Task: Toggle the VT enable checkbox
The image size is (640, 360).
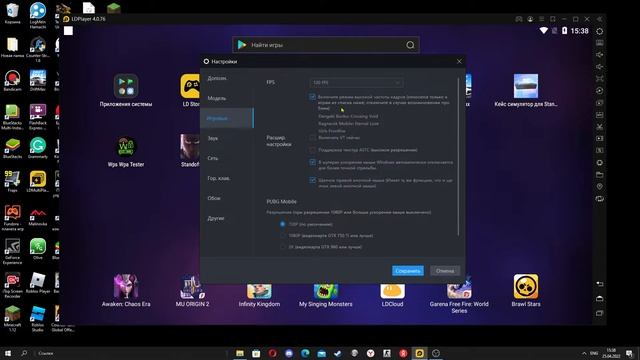Action: (x=312, y=138)
